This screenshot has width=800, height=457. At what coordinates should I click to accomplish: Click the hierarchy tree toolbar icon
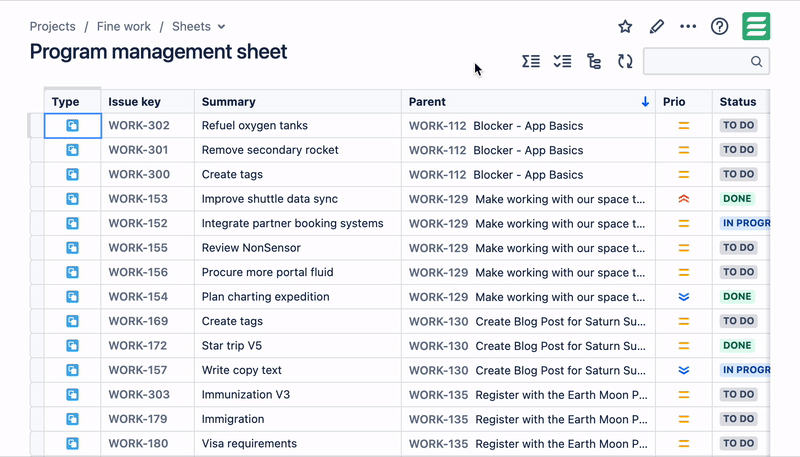(x=594, y=62)
